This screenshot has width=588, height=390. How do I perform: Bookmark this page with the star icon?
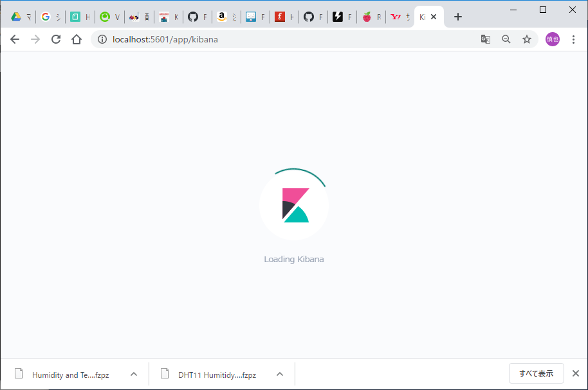tap(527, 39)
